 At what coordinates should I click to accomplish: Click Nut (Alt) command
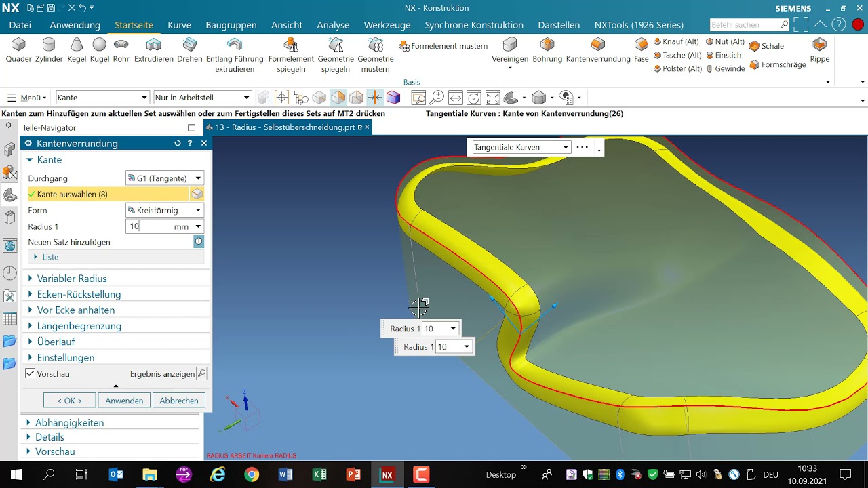point(725,41)
